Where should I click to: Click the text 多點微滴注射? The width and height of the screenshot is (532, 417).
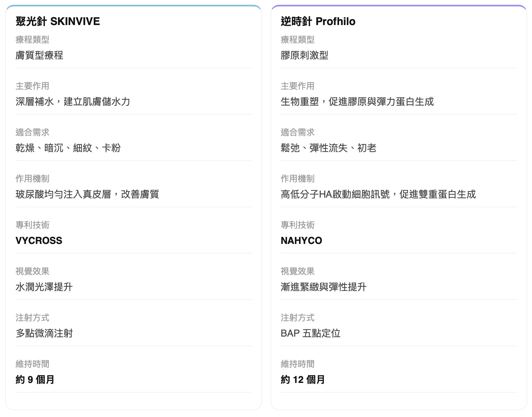(44, 333)
